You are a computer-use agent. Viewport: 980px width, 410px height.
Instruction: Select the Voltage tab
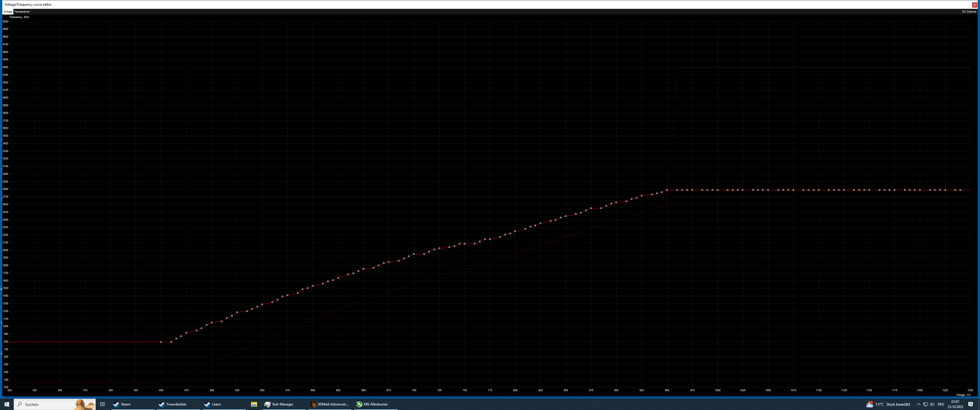8,12
